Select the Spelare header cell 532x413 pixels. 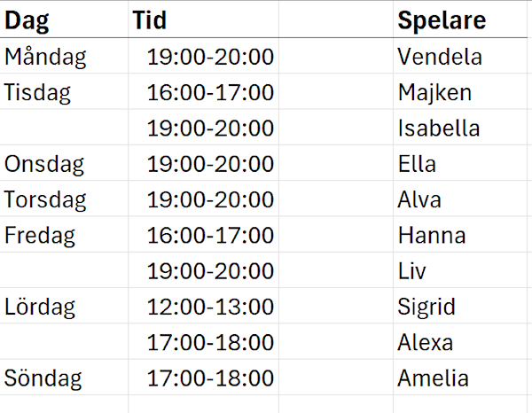coord(442,21)
